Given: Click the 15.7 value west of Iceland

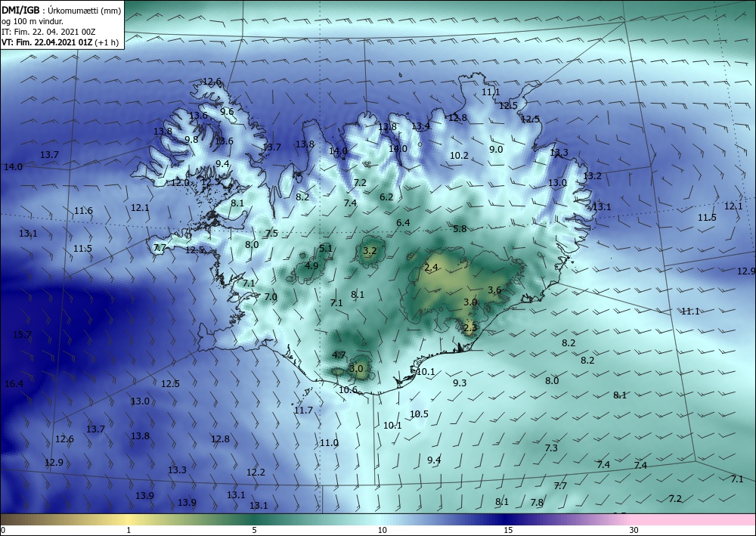Looking at the screenshot, I should coord(22,334).
